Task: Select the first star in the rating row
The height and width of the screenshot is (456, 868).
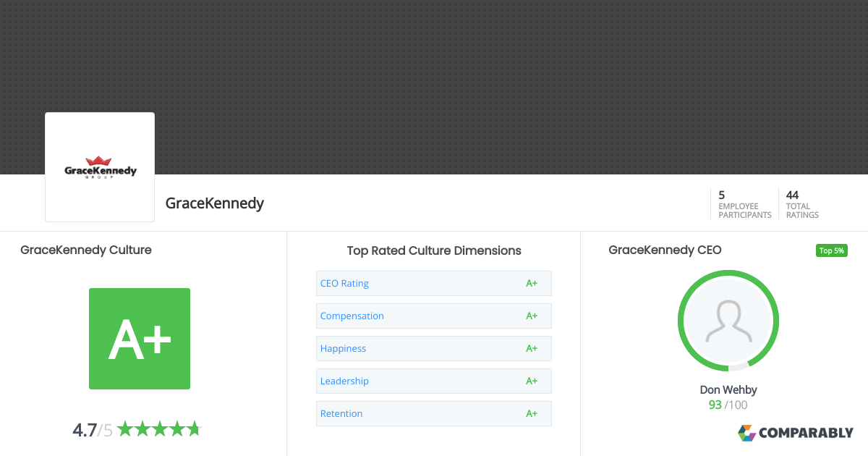Action: [124, 428]
